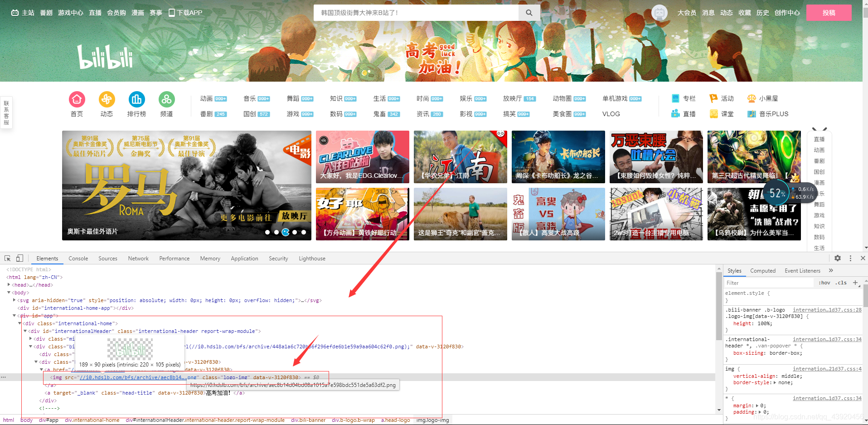Viewport: 868px width, 425px height.
Task: Switch to the Performance tab
Action: tap(175, 259)
